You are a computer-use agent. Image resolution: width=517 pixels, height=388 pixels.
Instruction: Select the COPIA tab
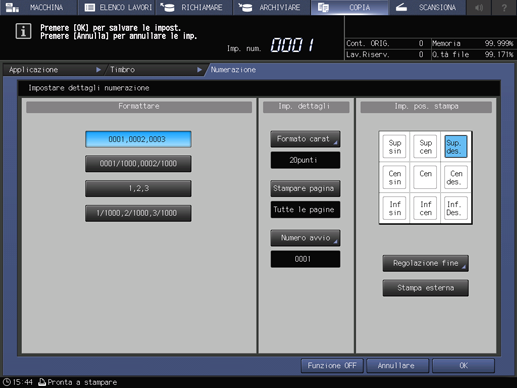point(349,7)
